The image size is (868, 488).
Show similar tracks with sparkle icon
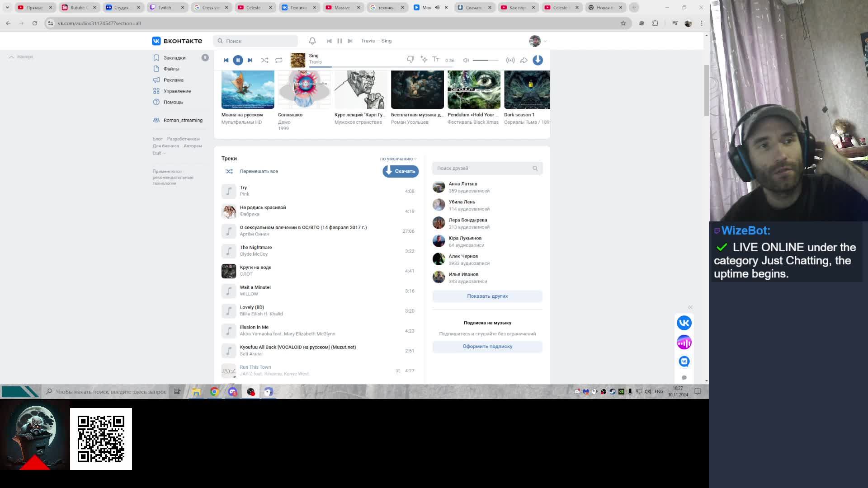click(424, 59)
